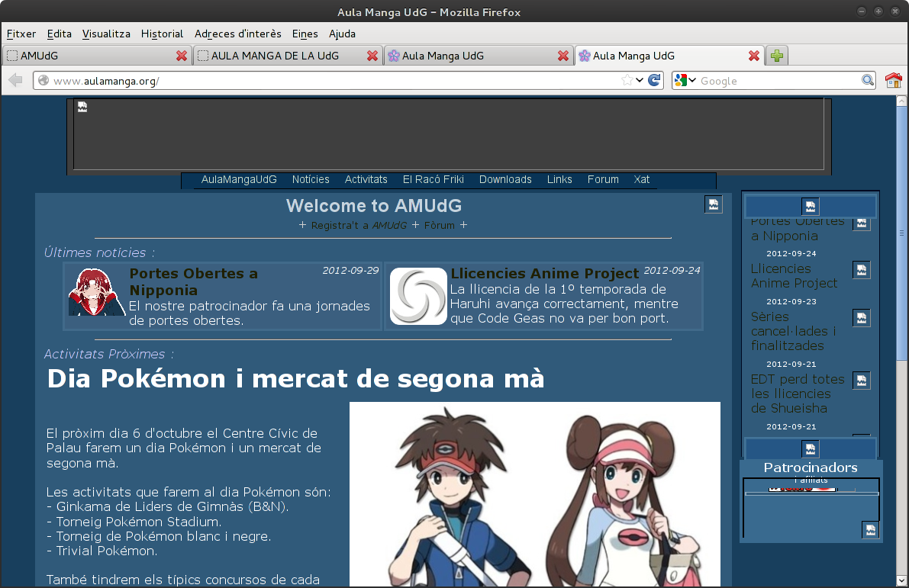The width and height of the screenshot is (909, 588).
Task: Click the back navigation arrow
Action: pyautogui.click(x=16, y=80)
